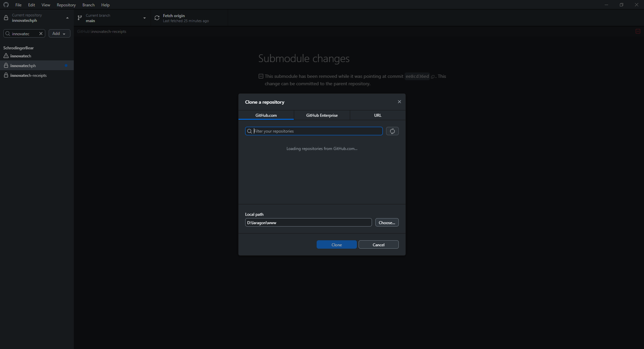Click the Current branch git icon
The image size is (644, 349).
click(x=80, y=18)
